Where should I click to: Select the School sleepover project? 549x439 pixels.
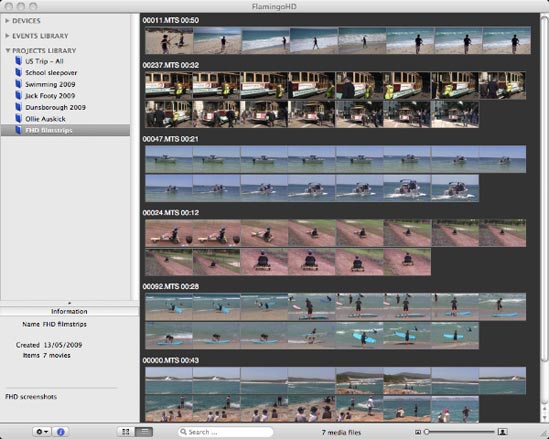65,73
